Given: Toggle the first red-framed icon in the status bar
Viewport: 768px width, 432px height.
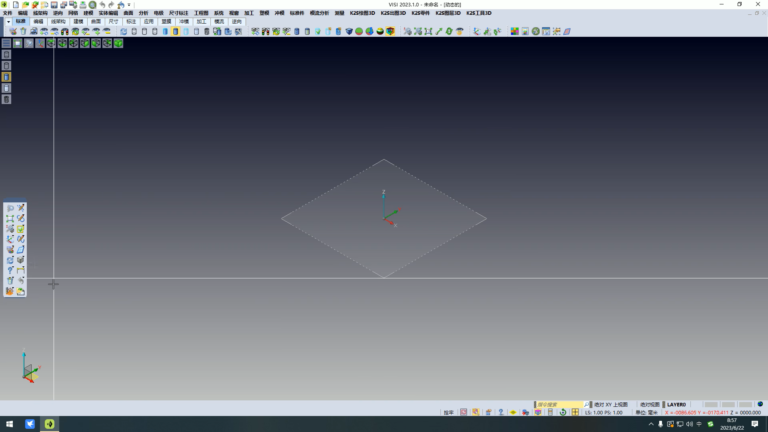Looking at the screenshot, I should (463, 412).
